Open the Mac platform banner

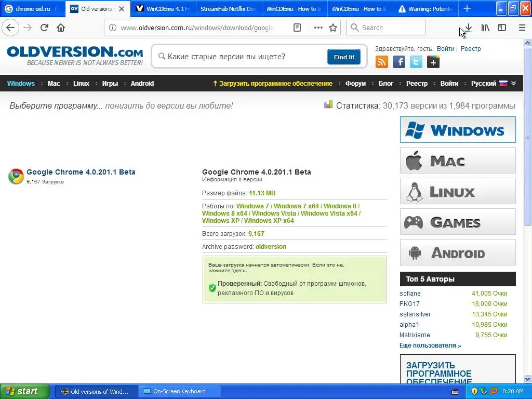click(458, 160)
